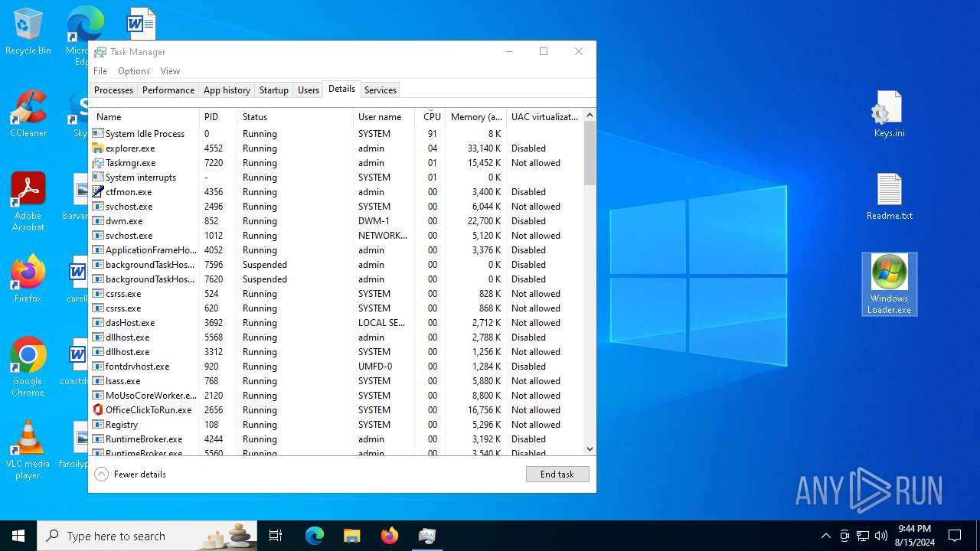Select the System interrupts row
Image resolution: width=980 pixels, height=551 pixels.
pyautogui.click(x=337, y=178)
